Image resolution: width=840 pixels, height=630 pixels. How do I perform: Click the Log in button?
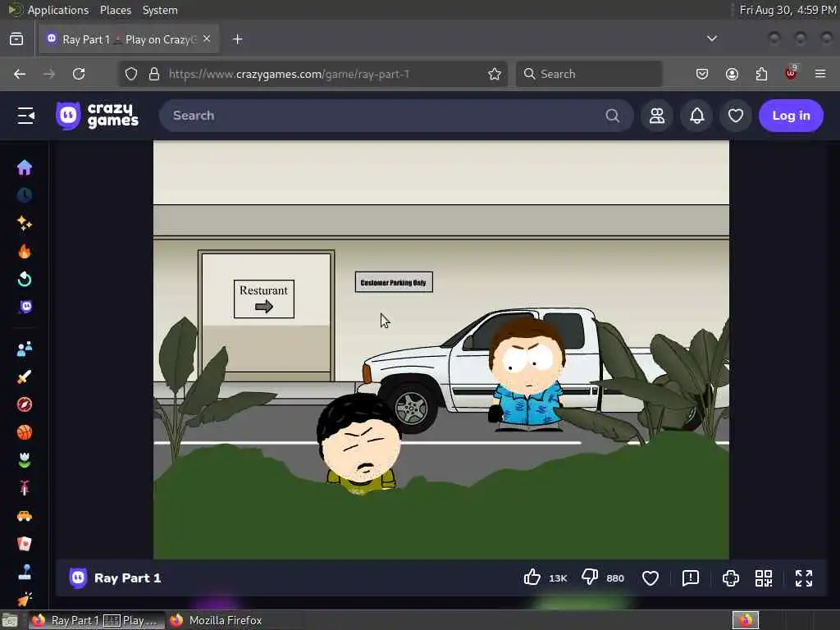coord(791,116)
